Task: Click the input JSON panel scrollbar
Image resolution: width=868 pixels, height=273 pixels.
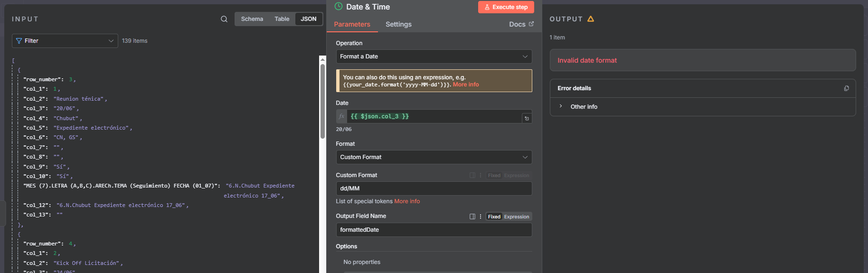Action: 322,100
